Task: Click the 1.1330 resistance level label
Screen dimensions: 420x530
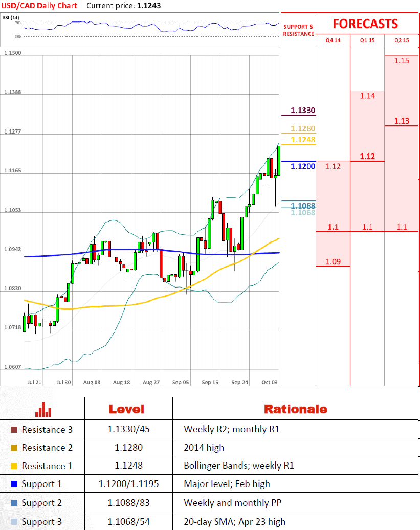Action: (x=303, y=110)
